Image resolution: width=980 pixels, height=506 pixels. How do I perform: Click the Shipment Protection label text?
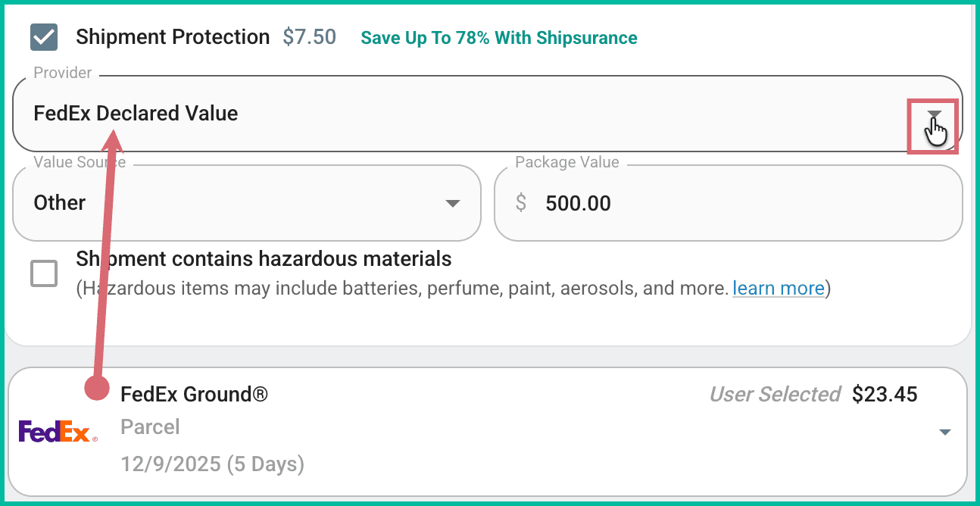[x=173, y=37]
